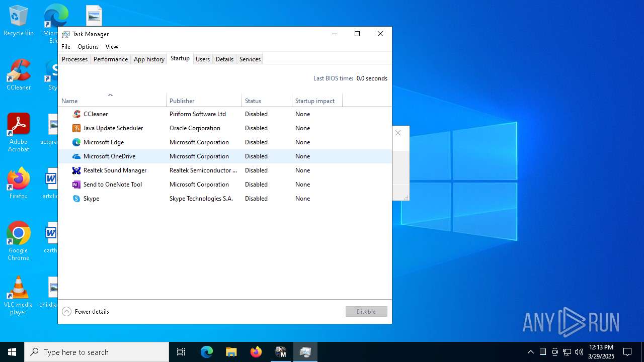Switch to the Users tab
The width and height of the screenshot is (644, 362).
203,59
